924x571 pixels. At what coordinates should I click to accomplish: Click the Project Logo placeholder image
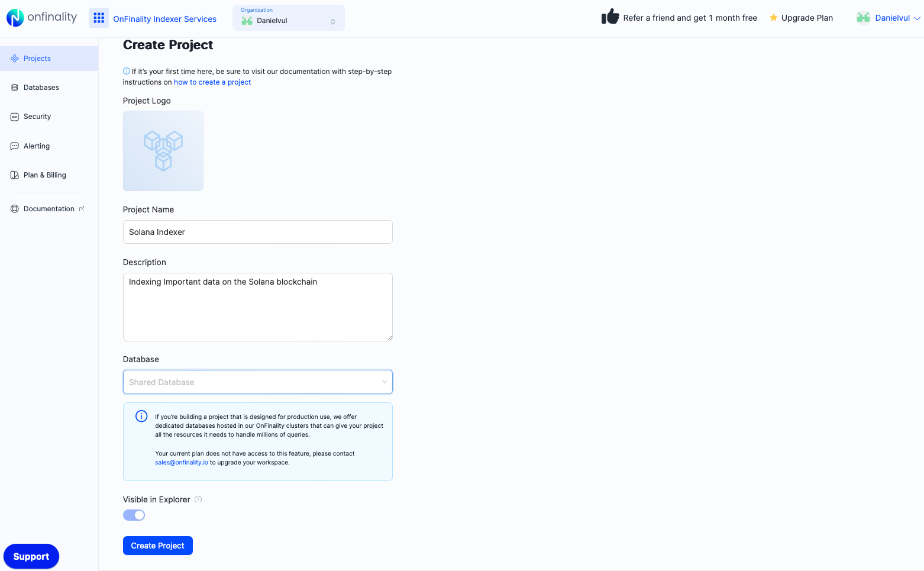point(163,151)
